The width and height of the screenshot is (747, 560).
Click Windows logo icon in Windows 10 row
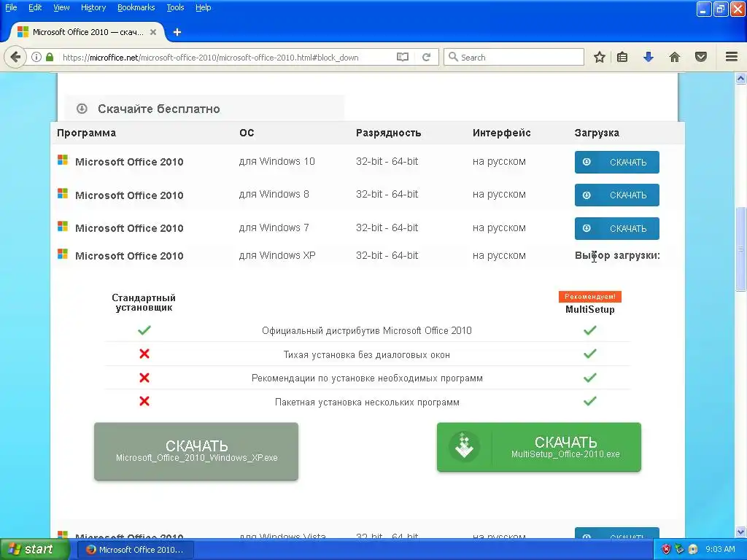pyautogui.click(x=63, y=160)
